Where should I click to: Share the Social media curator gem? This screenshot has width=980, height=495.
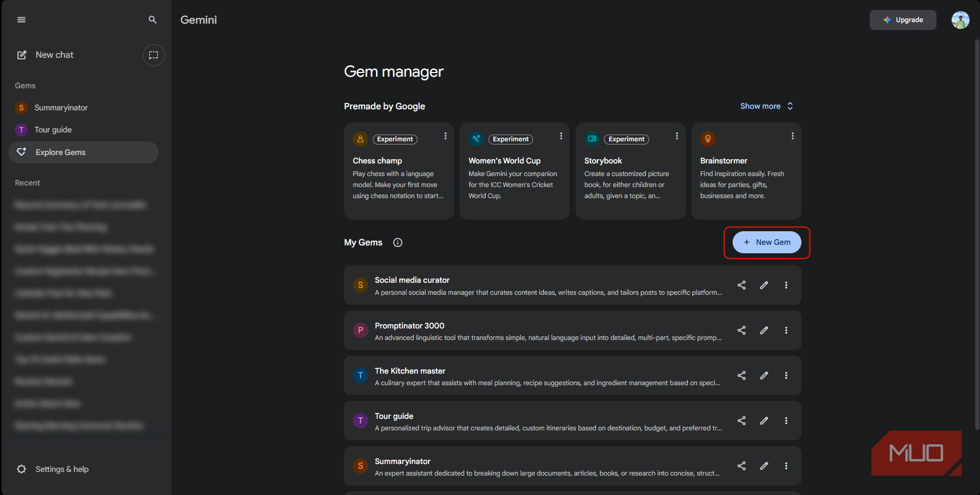click(742, 285)
